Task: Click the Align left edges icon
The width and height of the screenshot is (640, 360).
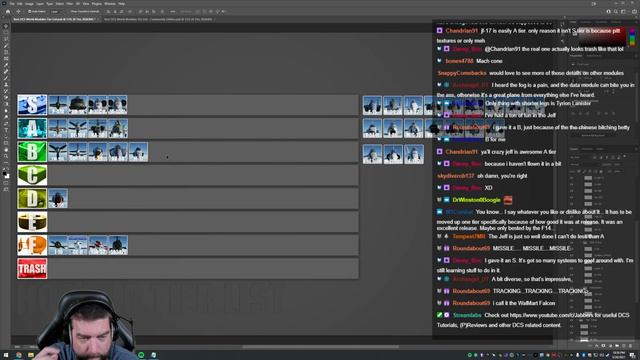Action: (x=109, y=11)
